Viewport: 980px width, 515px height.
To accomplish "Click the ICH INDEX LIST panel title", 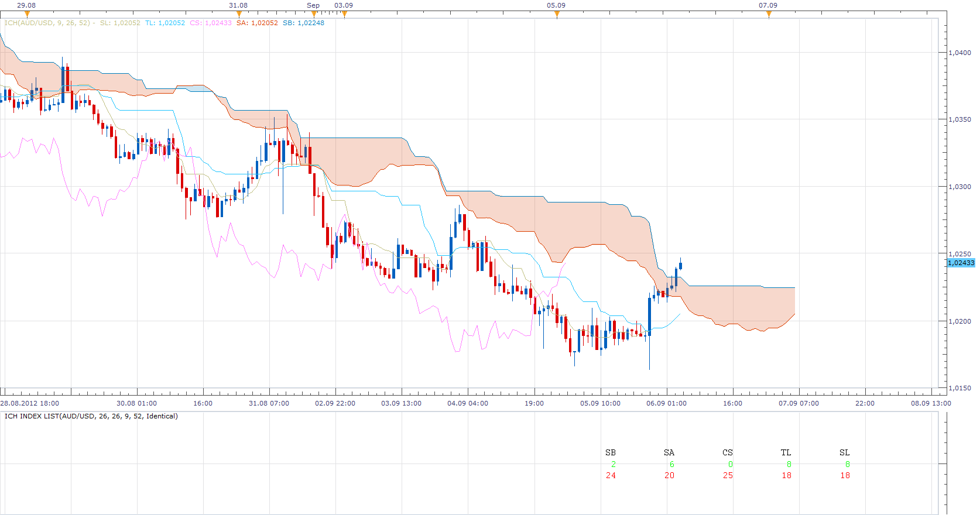I will click(91, 416).
